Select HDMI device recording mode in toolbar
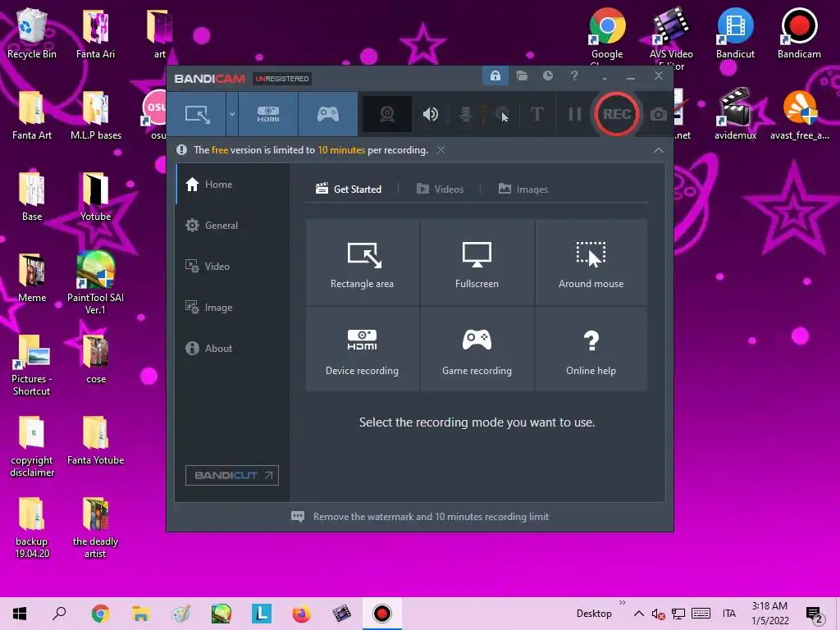The width and height of the screenshot is (840, 630). pyautogui.click(x=268, y=114)
